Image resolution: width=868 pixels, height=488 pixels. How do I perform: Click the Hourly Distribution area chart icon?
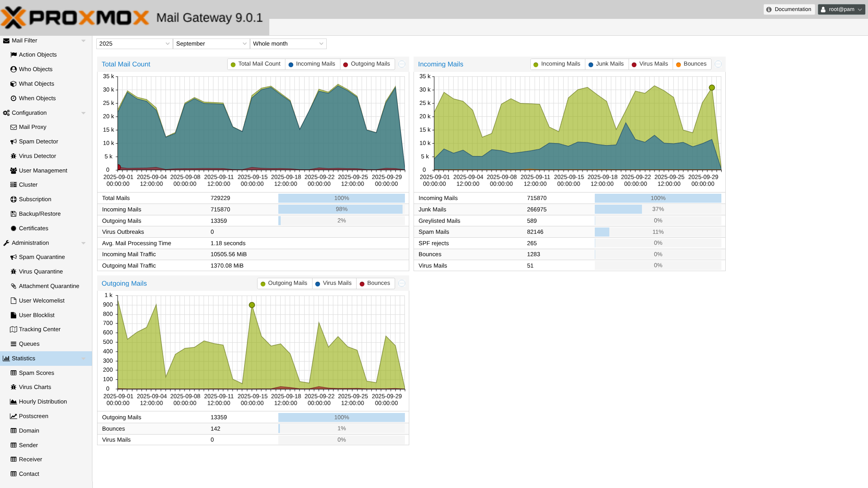point(13,402)
